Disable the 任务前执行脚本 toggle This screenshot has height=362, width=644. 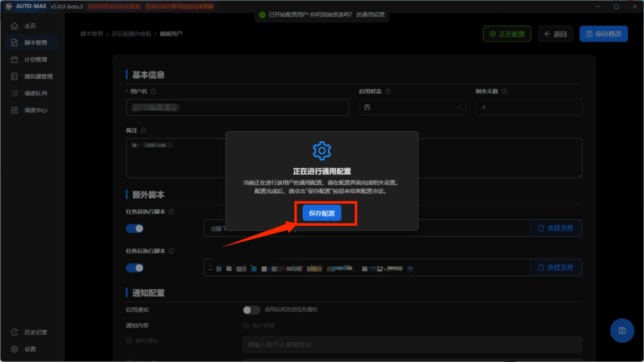coord(135,228)
